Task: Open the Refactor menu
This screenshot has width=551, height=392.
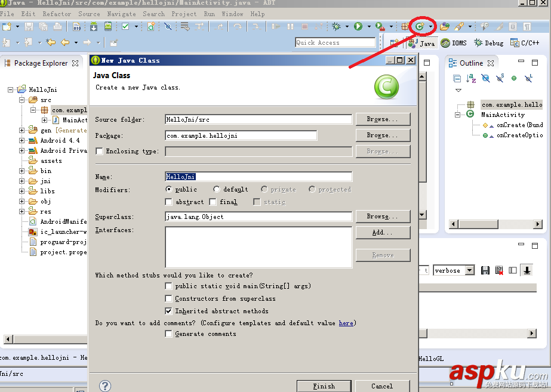Action: [x=57, y=14]
